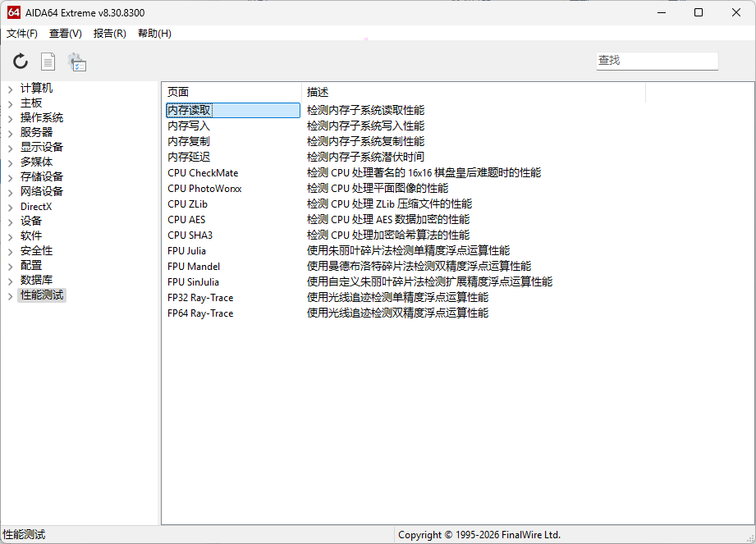Viewport: 756px width, 544px height.
Task: Click the 查找 search field
Action: coord(657,61)
